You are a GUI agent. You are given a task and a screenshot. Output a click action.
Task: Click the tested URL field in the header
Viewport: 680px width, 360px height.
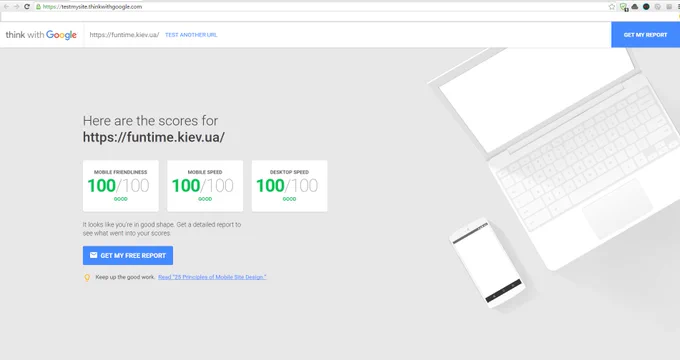coord(124,35)
